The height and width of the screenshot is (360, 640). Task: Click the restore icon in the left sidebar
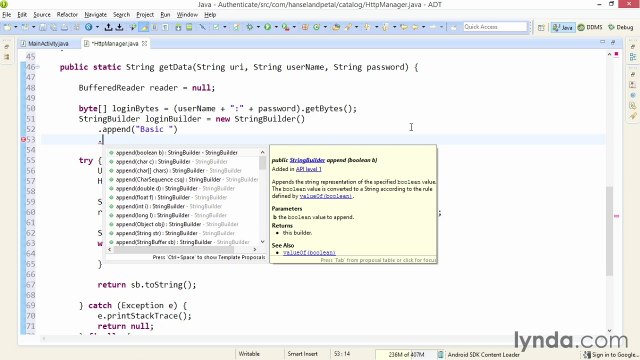point(7,47)
